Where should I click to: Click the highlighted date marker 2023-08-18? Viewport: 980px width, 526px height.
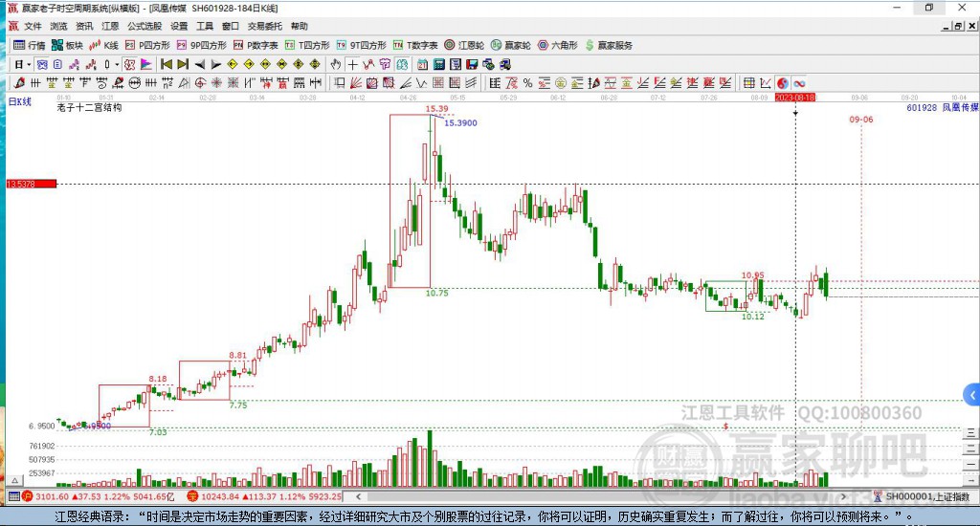(x=795, y=98)
